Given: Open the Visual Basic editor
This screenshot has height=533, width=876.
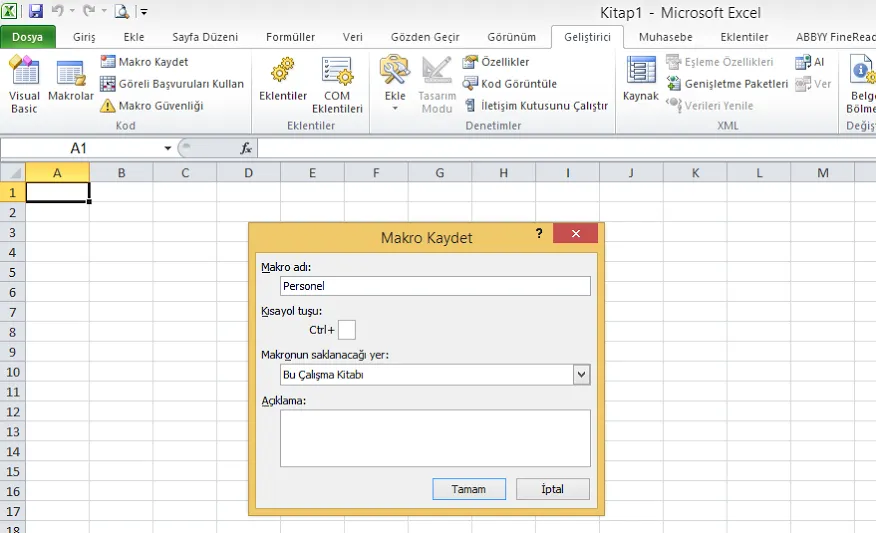Looking at the screenshot, I should click(x=24, y=84).
